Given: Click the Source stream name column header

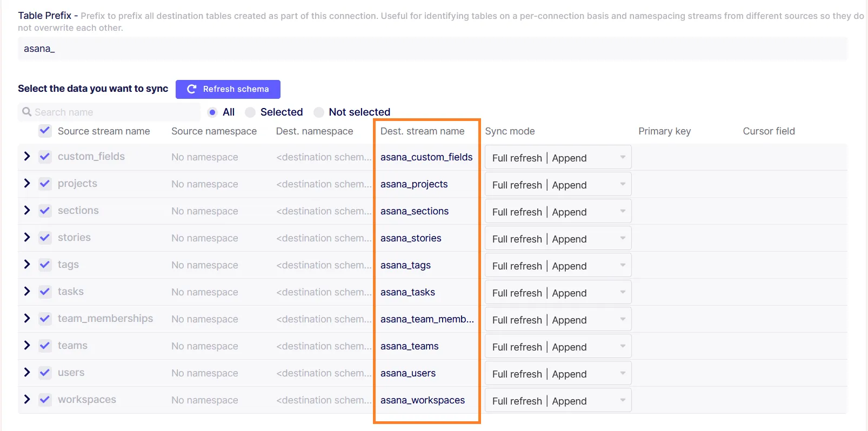Looking at the screenshot, I should point(104,131).
